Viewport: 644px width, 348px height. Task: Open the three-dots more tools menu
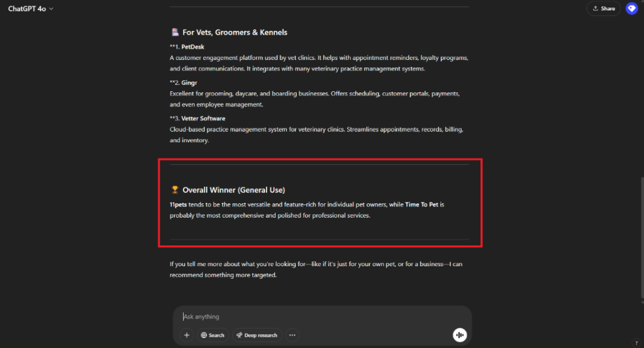click(292, 335)
